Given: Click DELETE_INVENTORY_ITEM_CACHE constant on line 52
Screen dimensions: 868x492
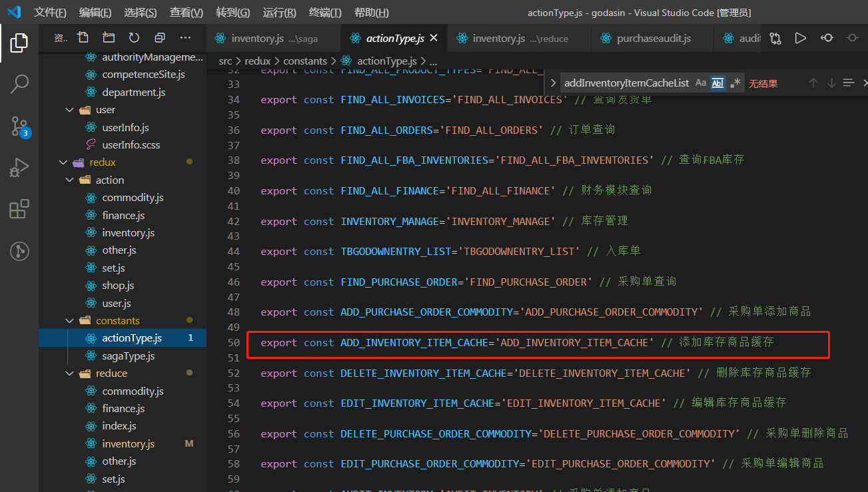Looking at the screenshot, I should click(423, 373).
